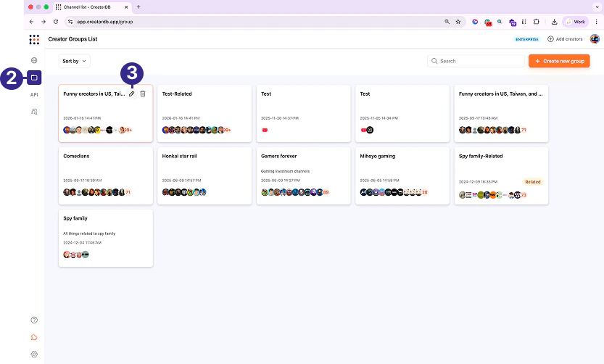Click pencil edit icon on first group card
The image size is (604, 364).
click(132, 94)
